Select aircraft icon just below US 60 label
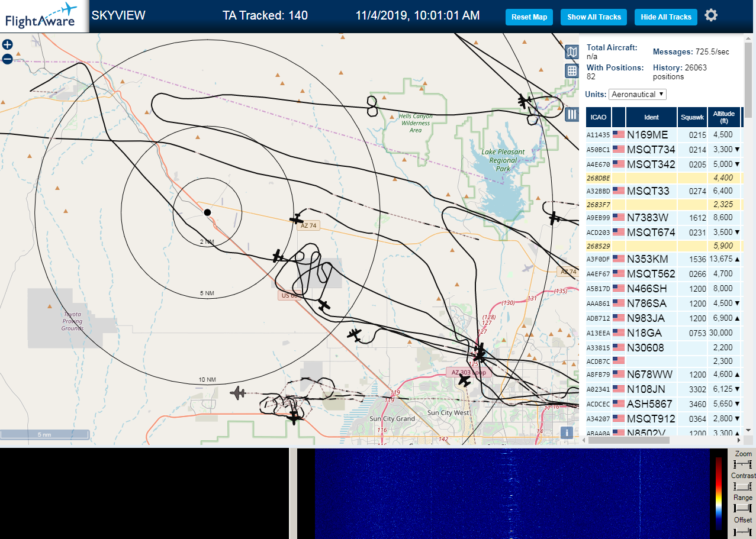This screenshot has height=539, width=756. pos(323,306)
